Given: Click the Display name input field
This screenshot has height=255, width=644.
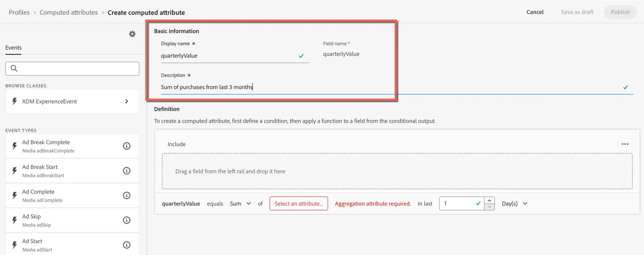Looking at the screenshot, I should (235, 56).
